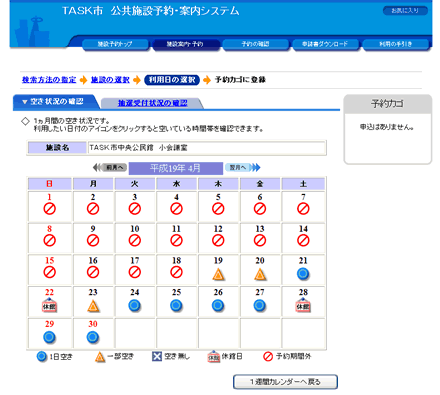Click the 予約カゴに登録 step text
Image resolution: width=440 pixels, height=395 pixels.
[240, 80]
